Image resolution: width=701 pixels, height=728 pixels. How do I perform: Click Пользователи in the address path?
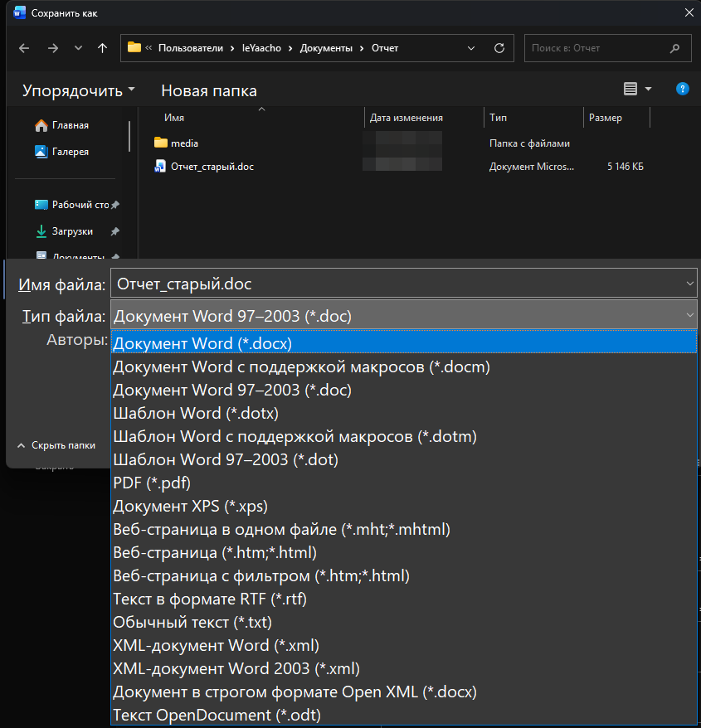[x=191, y=48]
